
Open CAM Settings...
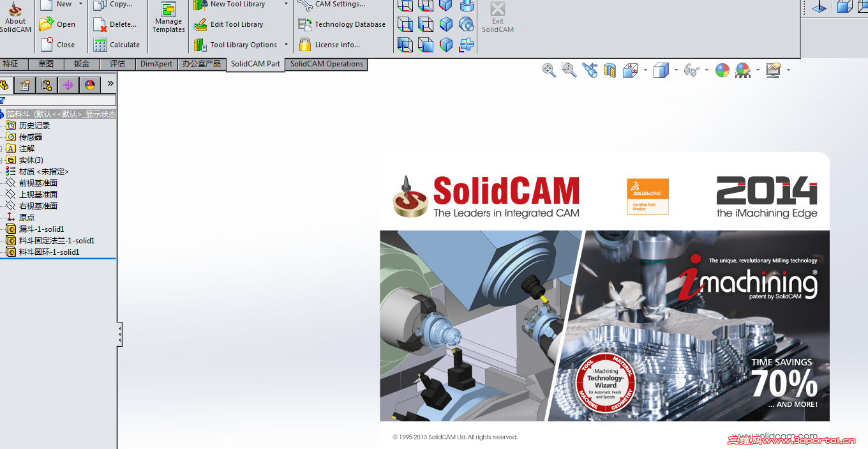(332, 4)
